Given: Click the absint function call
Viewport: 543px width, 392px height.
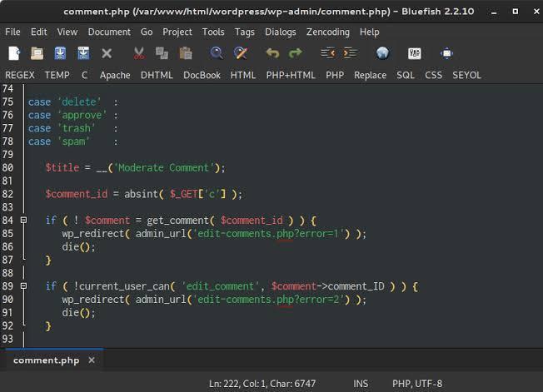Looking at the screenshot, I should click(x=141, y=194).
